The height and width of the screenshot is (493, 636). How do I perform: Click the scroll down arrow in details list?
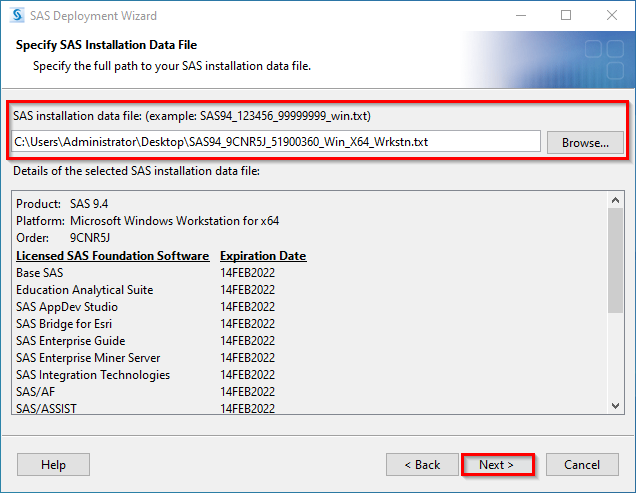click(x=615, y=405)
